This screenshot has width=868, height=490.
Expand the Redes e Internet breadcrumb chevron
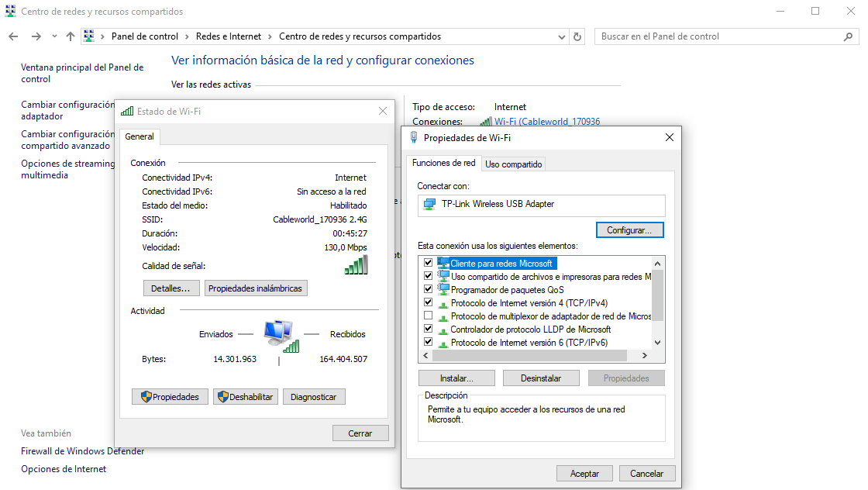click(269, 36)
